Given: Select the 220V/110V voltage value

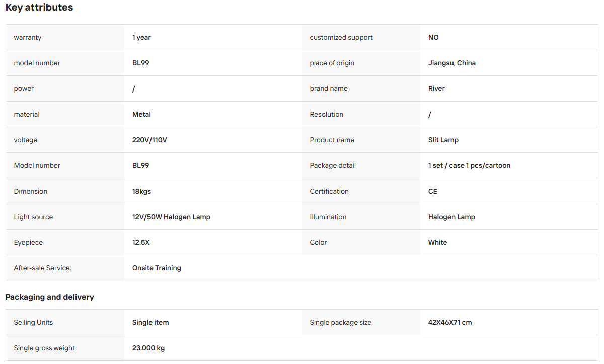Looking at the screenshot, I should point(149,140).
